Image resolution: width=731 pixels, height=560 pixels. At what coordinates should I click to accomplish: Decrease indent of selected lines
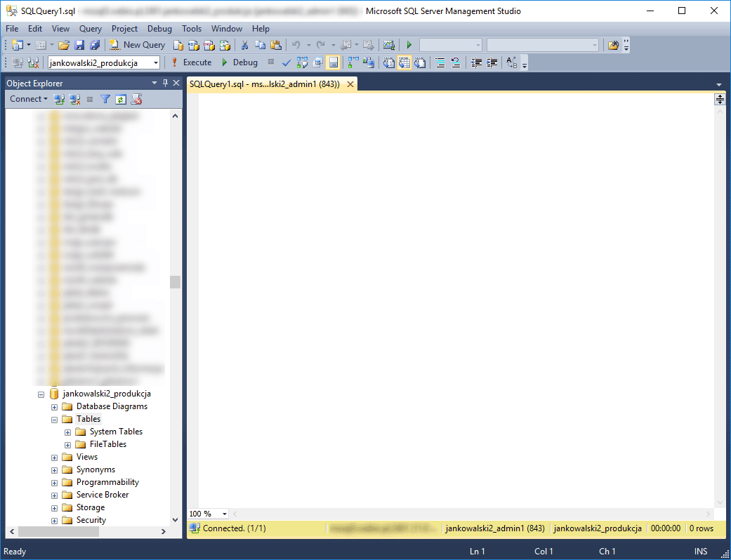[476, 62]
